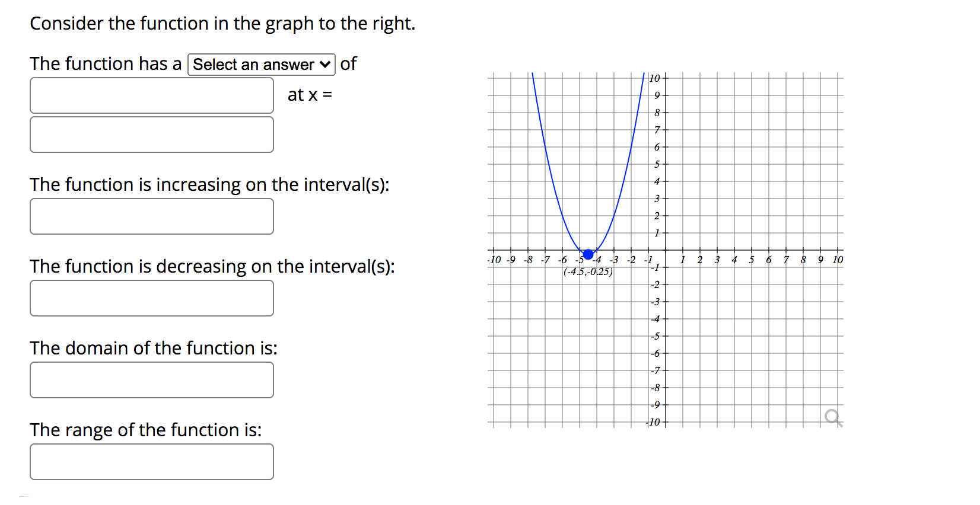Viewport: 980px width, 505px height.
Task: Click the text "The range of the function is:"
Action: [146, 430]
